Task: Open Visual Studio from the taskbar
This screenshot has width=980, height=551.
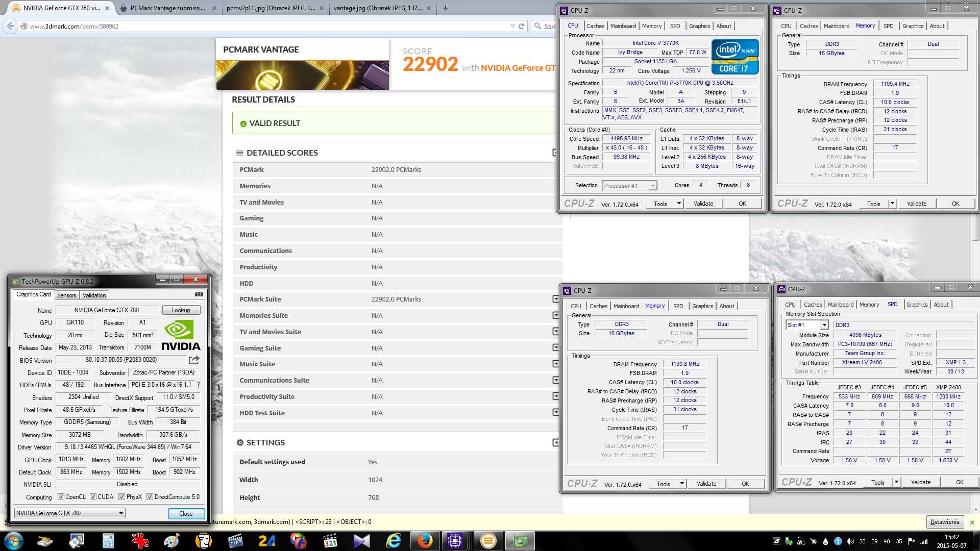Action: click(x=361, y=541)
